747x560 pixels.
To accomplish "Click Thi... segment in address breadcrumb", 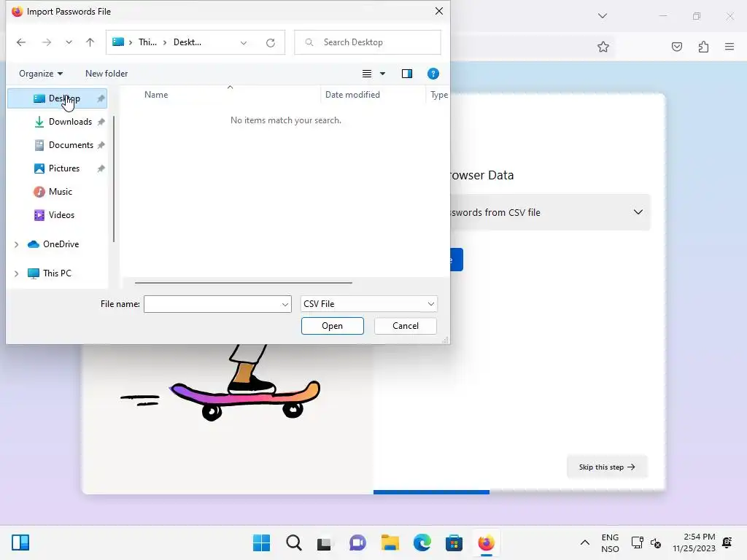I will (x=147, y=42).
